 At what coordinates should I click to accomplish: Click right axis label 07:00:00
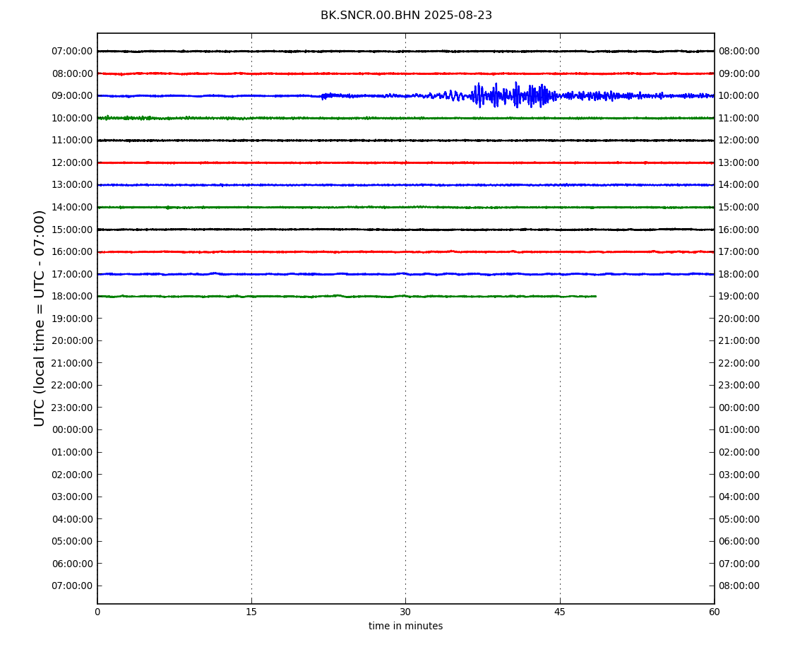[739, 564]
